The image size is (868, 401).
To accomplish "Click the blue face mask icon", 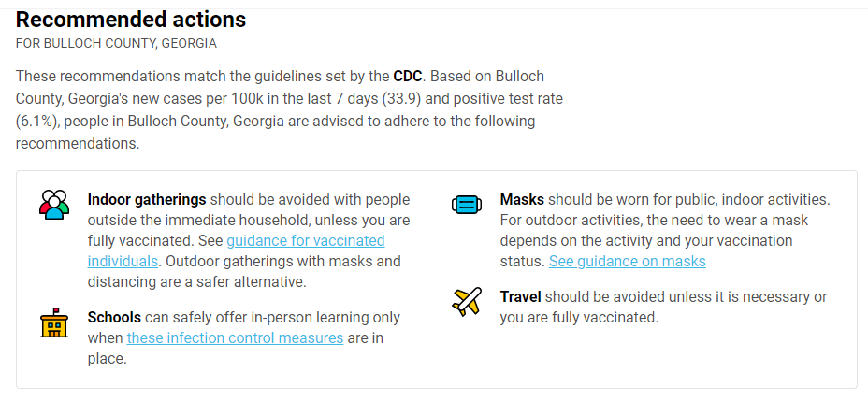I will tap(467, 205).
